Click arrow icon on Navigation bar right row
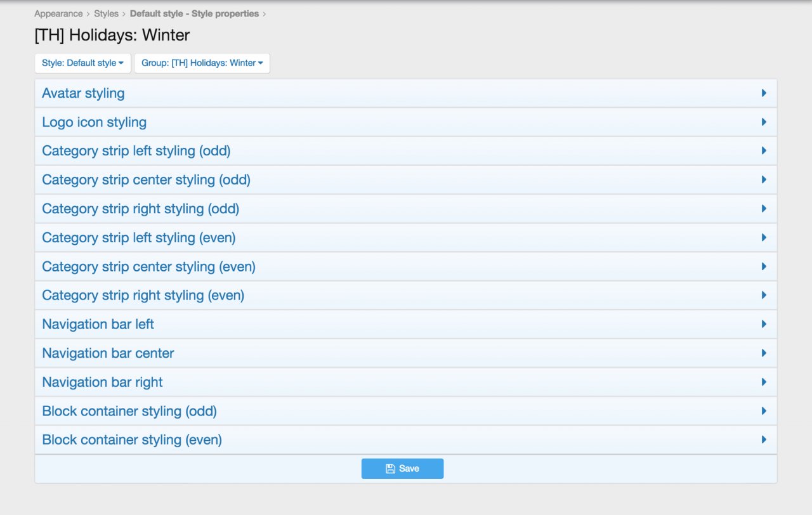This screenshot has height=515, width=812. (x=764, y=382)
